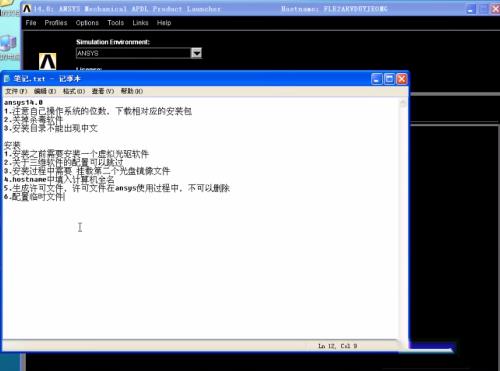500x371 pixels.
Task: Minimize the ANSYS Product Launcher window
Action: tap(470, 9)
